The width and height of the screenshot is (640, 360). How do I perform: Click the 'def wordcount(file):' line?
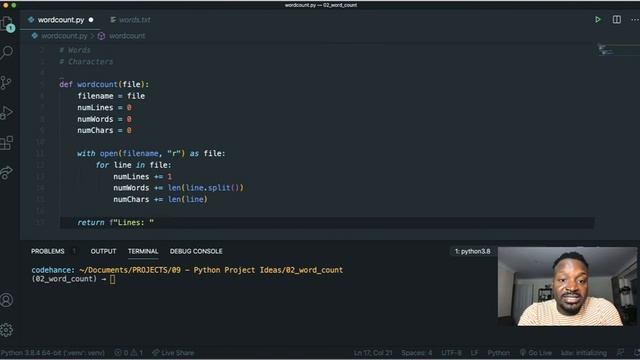[104, 84]
